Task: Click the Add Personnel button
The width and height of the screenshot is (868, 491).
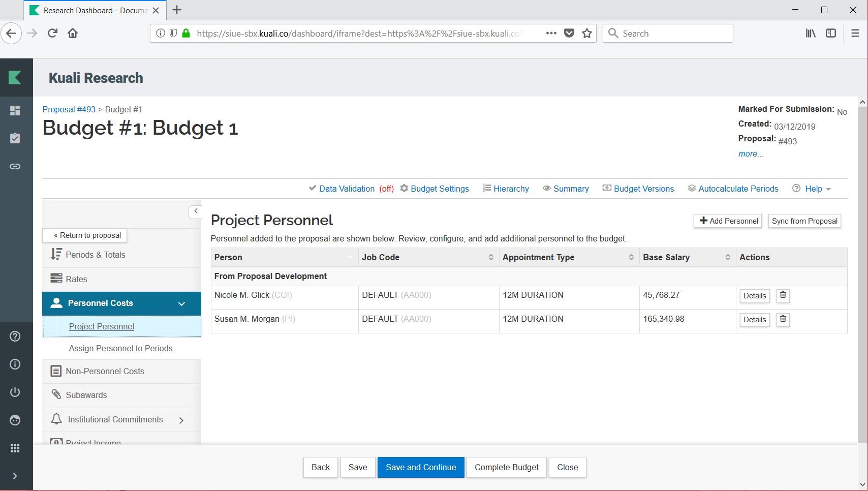Action: 728,221
